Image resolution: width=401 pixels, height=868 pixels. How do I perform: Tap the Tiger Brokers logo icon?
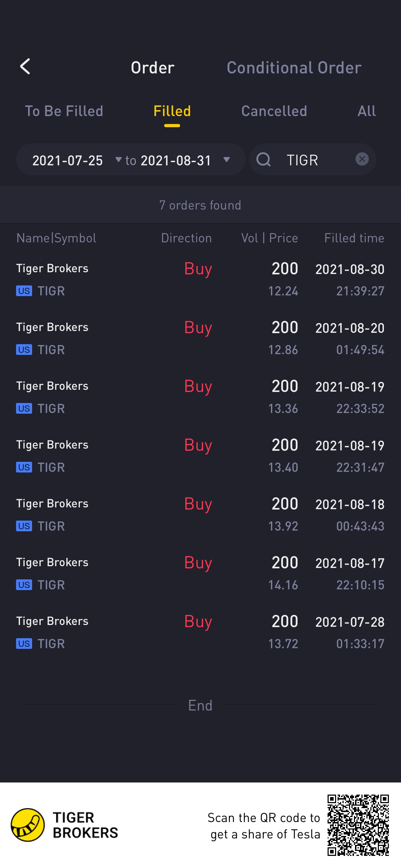click(x=27, y=825)
